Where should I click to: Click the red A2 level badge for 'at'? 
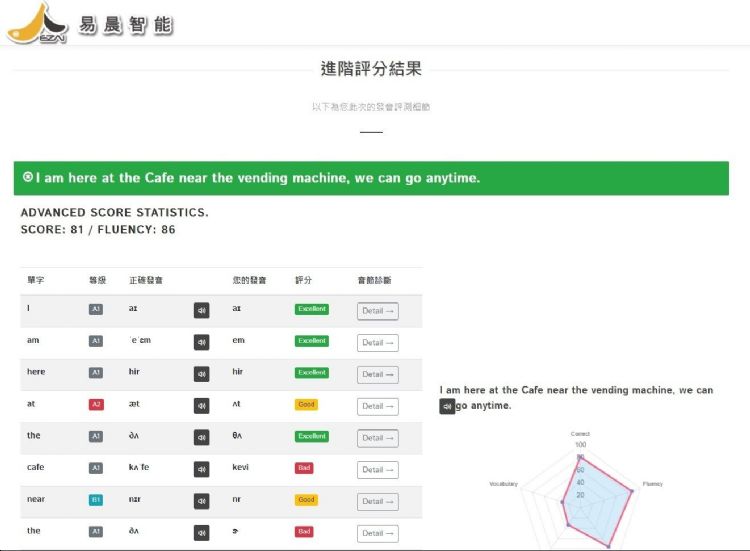pyautogui.click(x=96, y=405)
